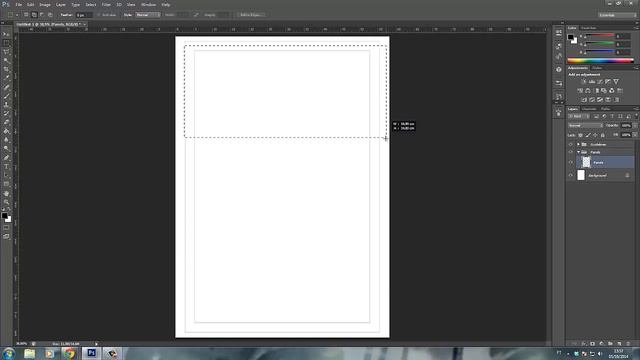Viewport: 640px width, 360px height.
Task: Select the Crop tool
Action: click(6, 69)
